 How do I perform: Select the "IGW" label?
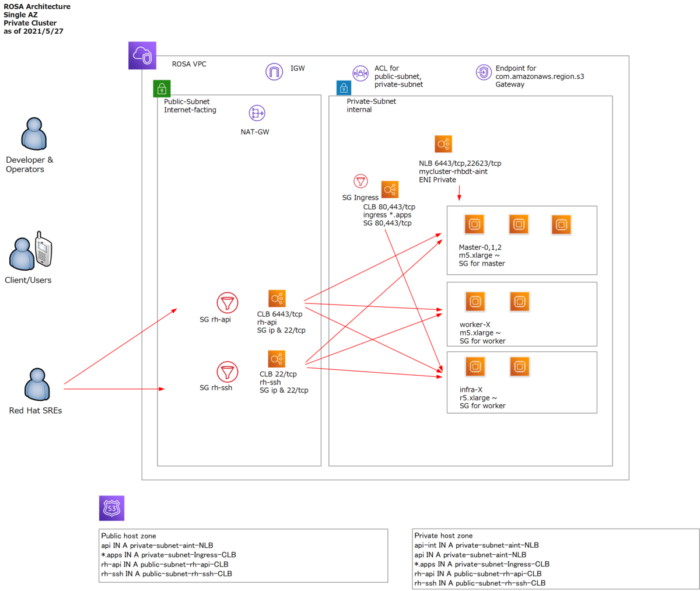click(297, 68)
